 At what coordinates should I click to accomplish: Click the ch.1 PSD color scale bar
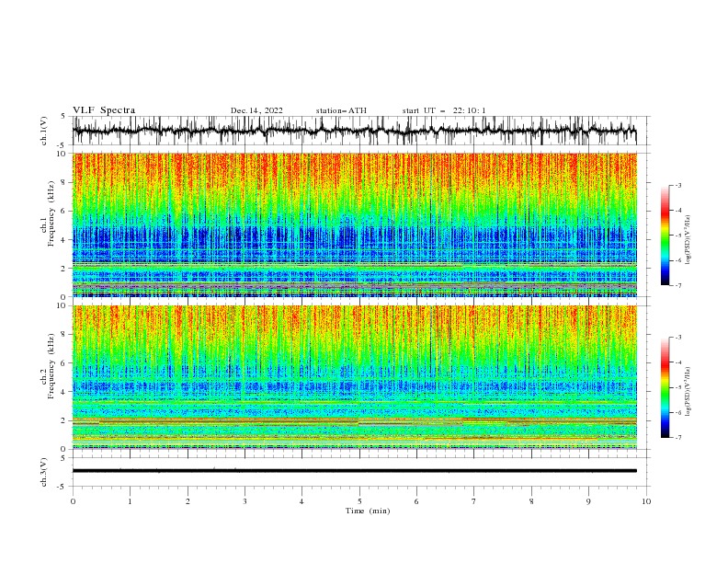coord(665,236)
